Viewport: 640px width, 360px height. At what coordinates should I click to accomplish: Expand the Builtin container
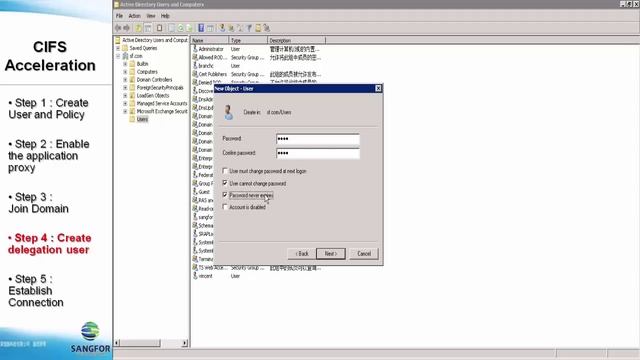pos(125,64)
